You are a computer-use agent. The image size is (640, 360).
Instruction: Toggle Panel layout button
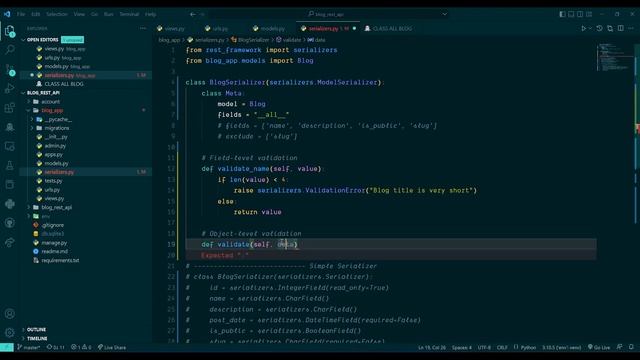point(571,14)
